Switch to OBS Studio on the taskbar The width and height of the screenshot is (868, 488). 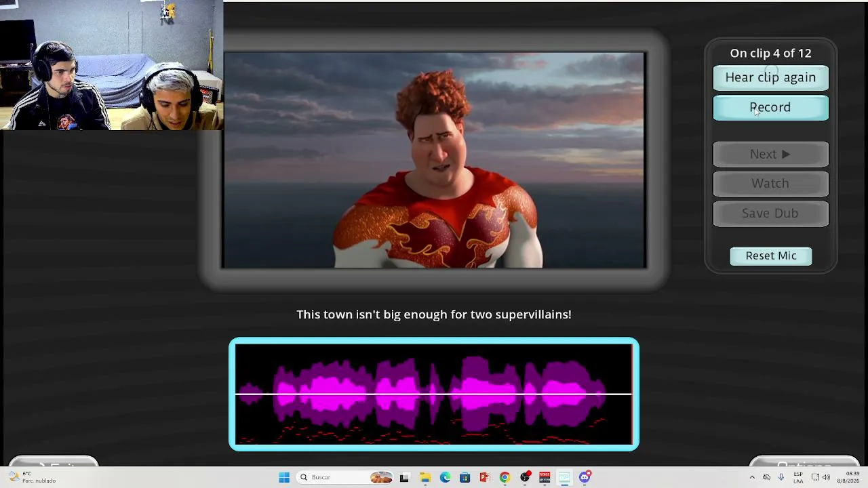[x=525, y=477]
